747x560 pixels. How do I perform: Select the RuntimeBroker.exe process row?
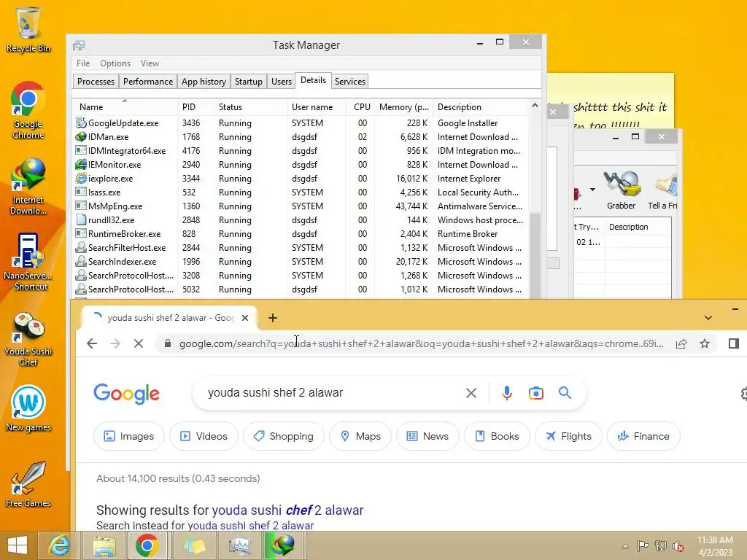pos(301,234)
